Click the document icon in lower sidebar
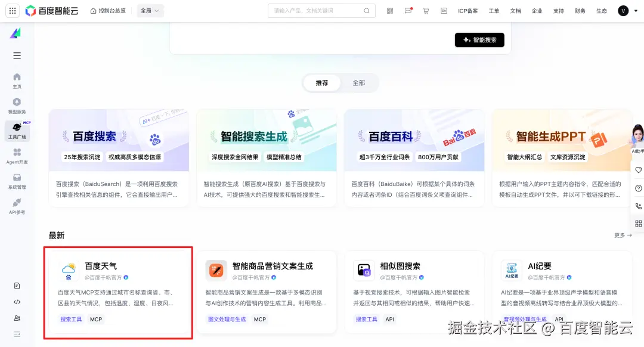The height and width of the screenshot is (347, 644). click(17, 286)
